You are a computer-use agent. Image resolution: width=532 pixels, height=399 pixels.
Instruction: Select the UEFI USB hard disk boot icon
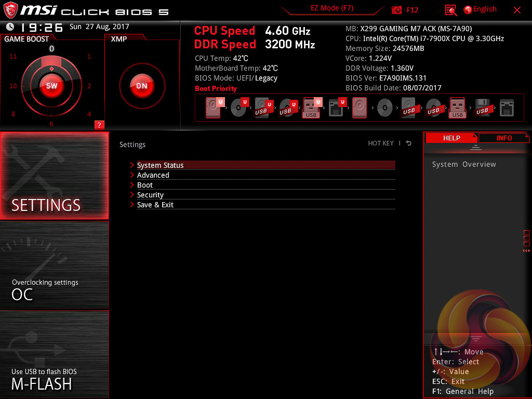tap(263, 108)
